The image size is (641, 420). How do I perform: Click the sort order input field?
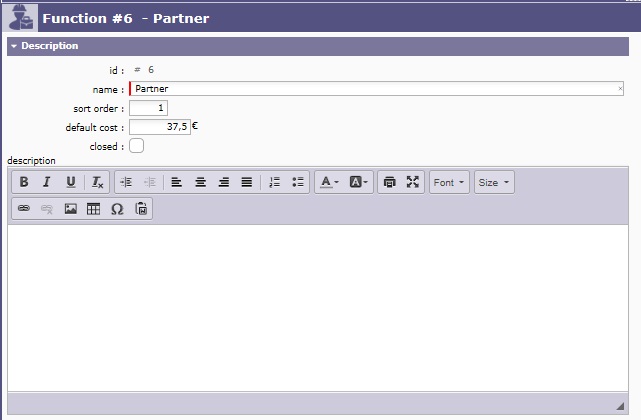tap(148, 108)
